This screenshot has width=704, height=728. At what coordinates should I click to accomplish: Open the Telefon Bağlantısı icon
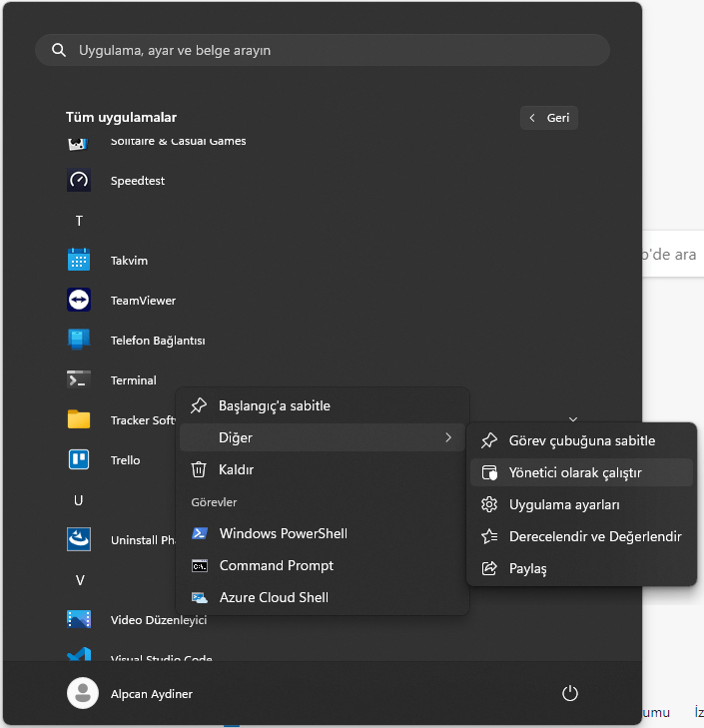pyautogui.click(x=79, y=340)
